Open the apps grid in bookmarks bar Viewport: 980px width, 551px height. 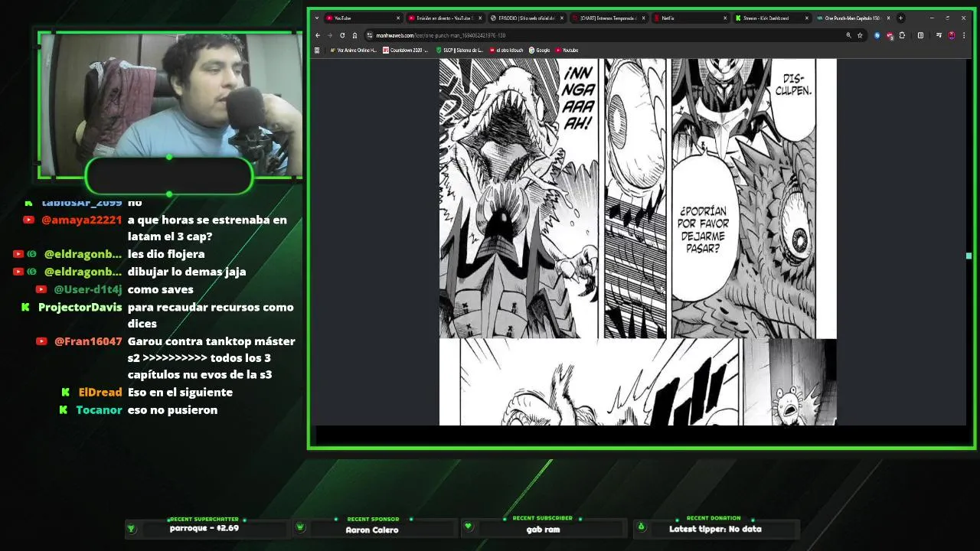tap(317, 51)
